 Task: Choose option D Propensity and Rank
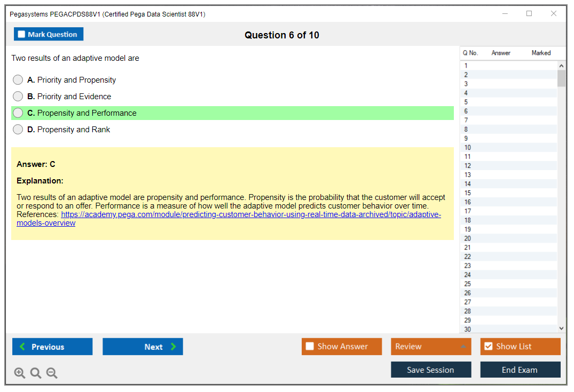(x=18, y=130)
